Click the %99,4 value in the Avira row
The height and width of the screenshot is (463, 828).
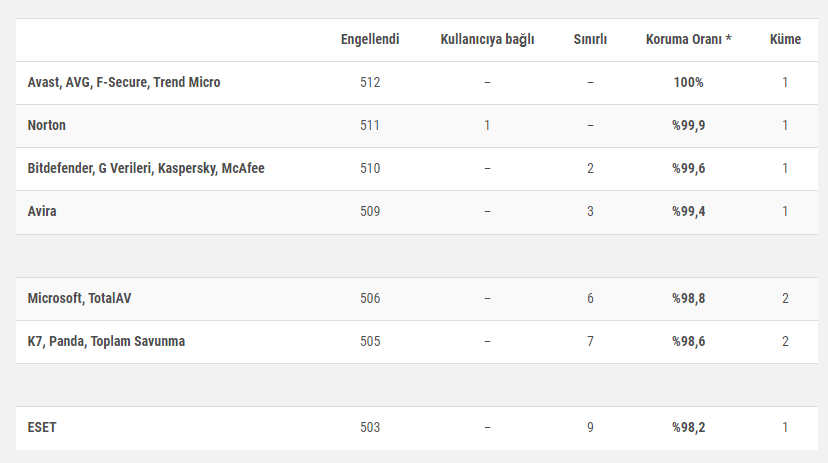[688, 211]
